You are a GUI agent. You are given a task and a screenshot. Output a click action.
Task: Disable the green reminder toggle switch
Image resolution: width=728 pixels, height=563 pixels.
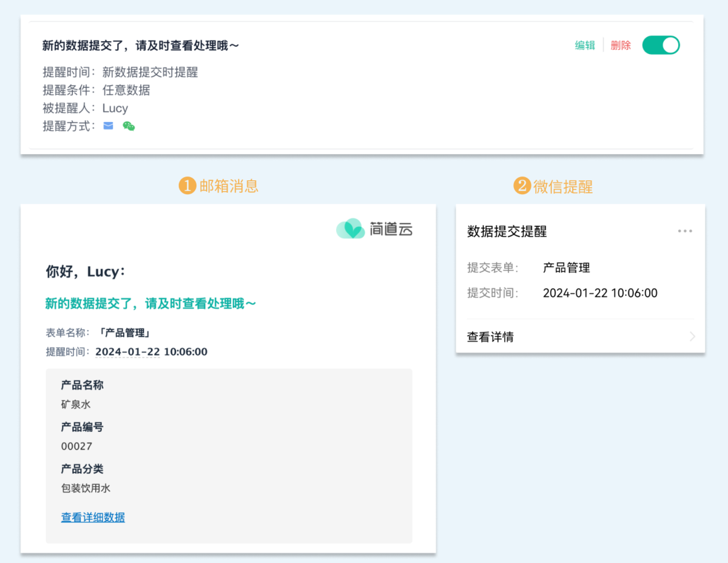(x=661, y=46)
